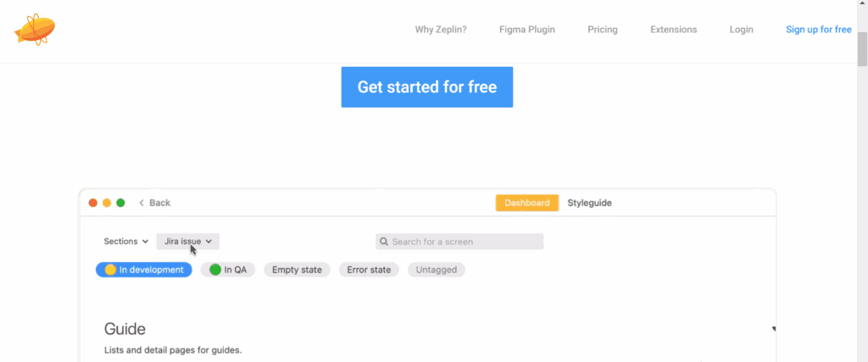Click the green macOS window dot
Viewport: 868px width, 362px height.
click(120, 203)
